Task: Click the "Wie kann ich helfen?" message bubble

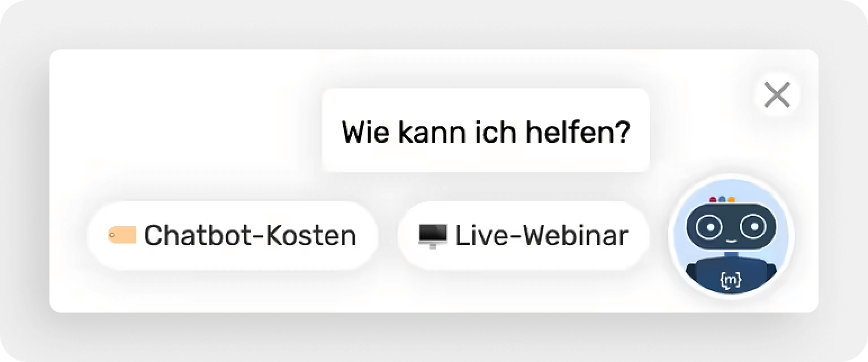Action: pos(485,131)
